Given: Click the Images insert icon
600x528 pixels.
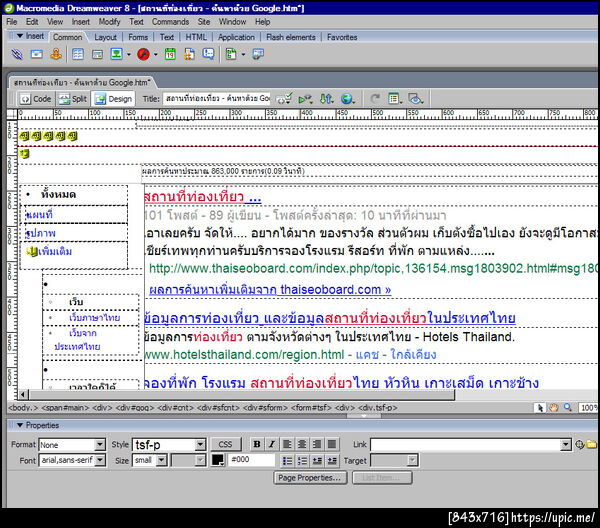Looking at the screenshot, I should click(116, 54).
